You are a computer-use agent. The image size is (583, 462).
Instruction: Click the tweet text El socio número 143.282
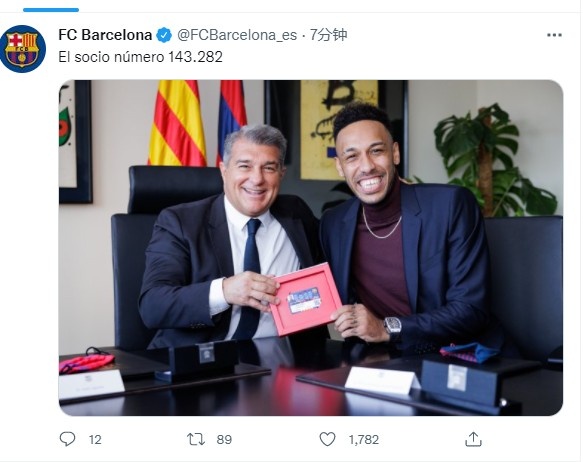[x=141, y=57]
